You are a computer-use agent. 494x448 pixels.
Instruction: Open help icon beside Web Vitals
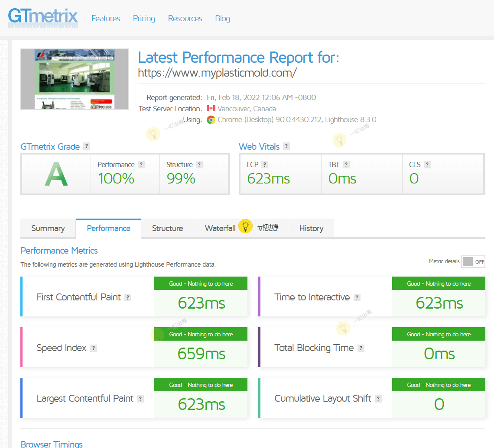coord(286,146)
